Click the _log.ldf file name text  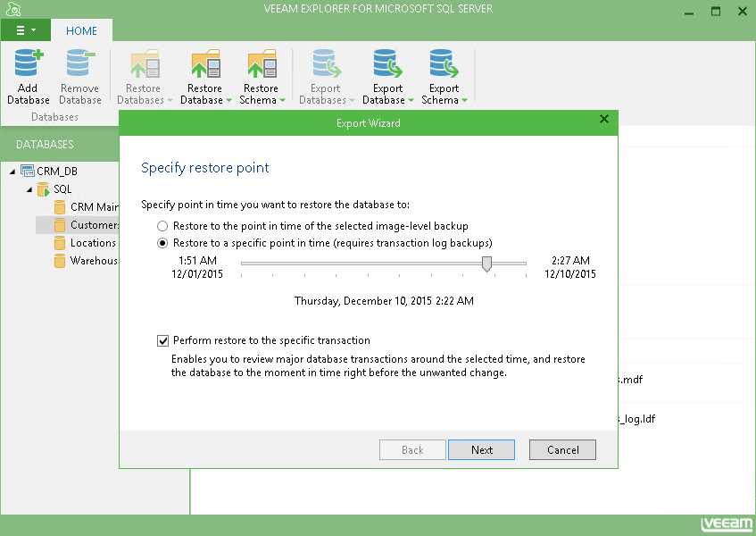(x=637, y=419)
